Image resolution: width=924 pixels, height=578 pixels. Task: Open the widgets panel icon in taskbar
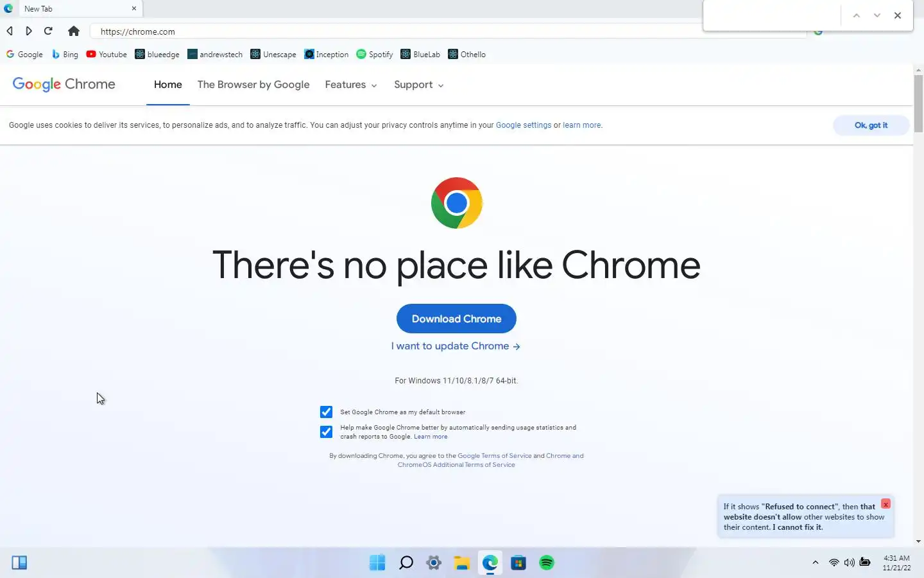tap(19, 563)
